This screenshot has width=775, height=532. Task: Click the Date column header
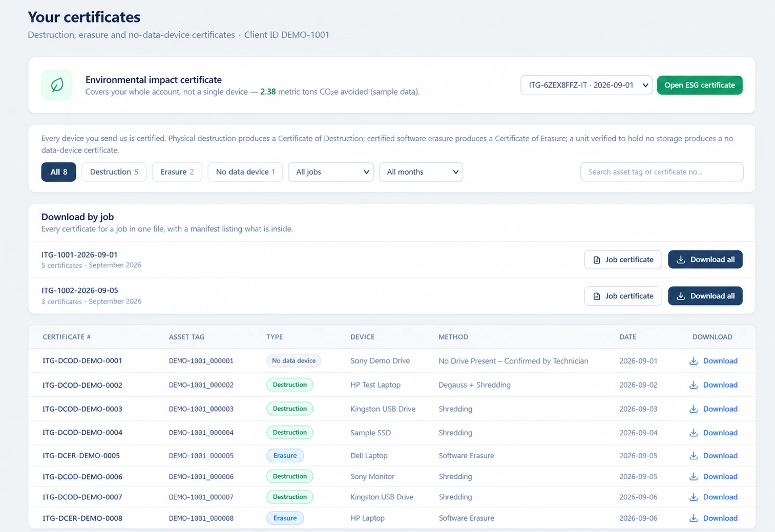[x=628, y=337]
